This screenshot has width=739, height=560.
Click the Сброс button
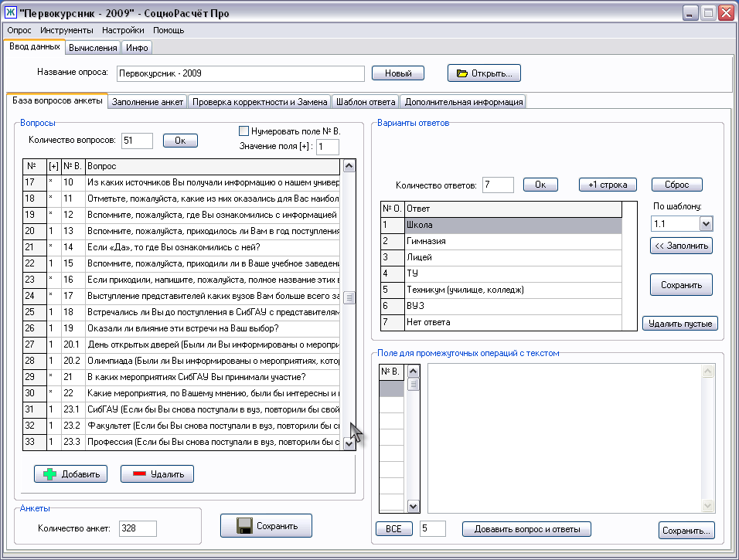(x=676, y=185)
